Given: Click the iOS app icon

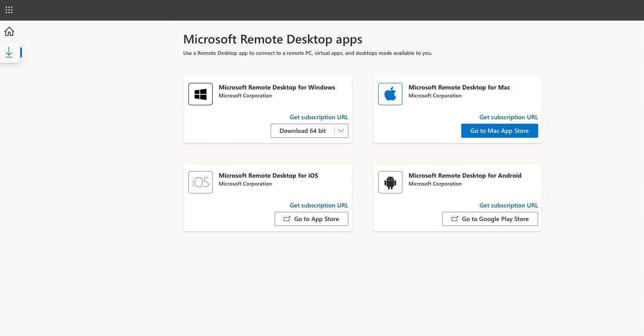Looking at the screenshot, I should point(200,182).
